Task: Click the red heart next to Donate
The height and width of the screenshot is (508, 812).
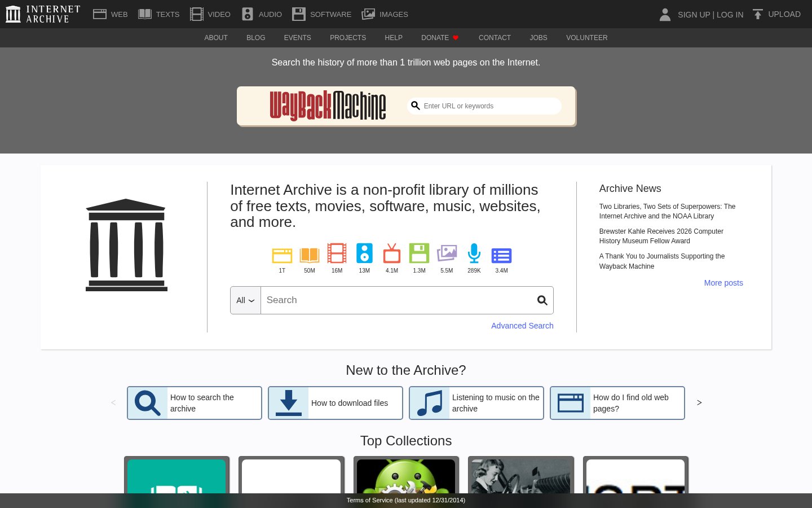Action: (456, 38)
